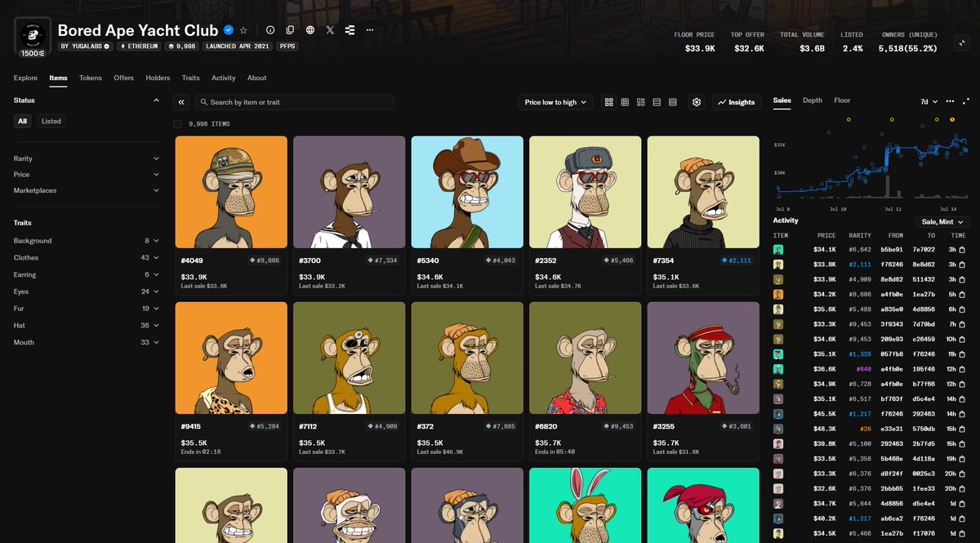The image size is (980, 543).
Task: Click the cart icon on the $36.6K activity row
Action: point(962,369)
